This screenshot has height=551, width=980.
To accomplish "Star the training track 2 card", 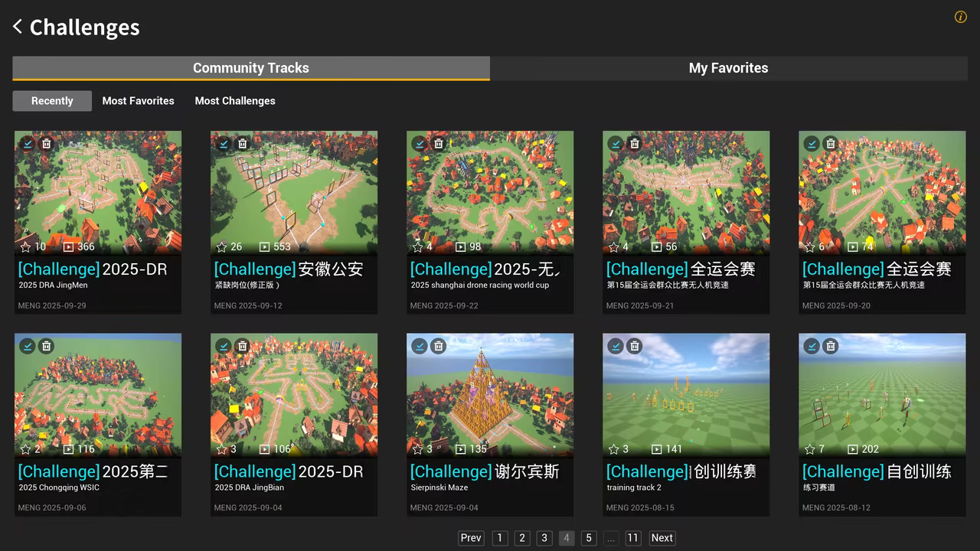I will pos(613,449).
